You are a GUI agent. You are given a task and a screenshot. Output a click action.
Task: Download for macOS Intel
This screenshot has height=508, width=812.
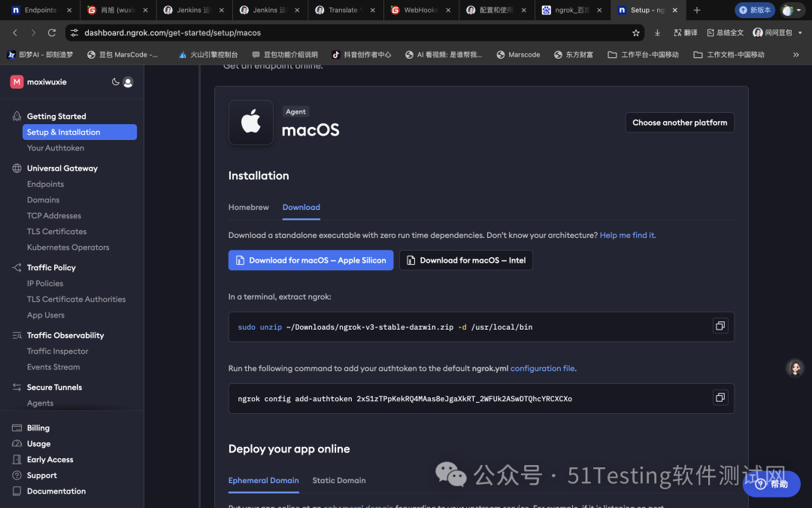465,260
